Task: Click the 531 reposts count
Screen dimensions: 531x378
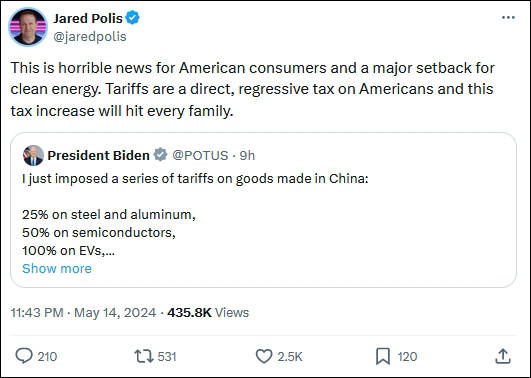Action: 167,357
